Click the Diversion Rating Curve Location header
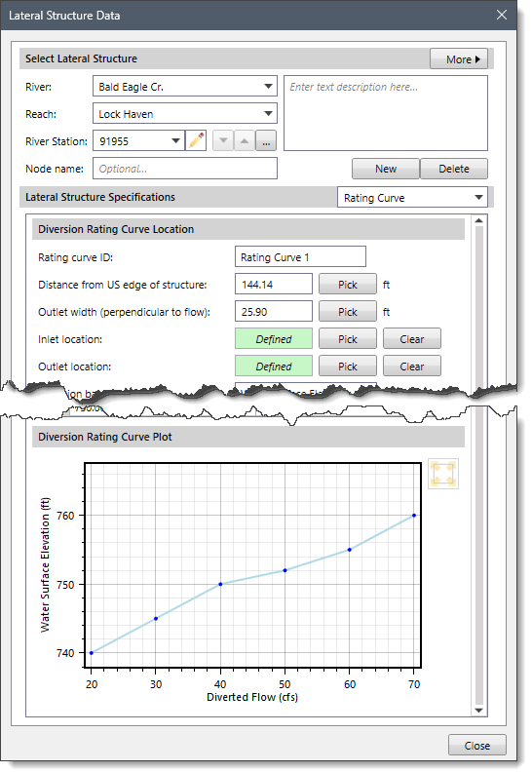Screen dimensions: 532x772 (x=248, y=229)
